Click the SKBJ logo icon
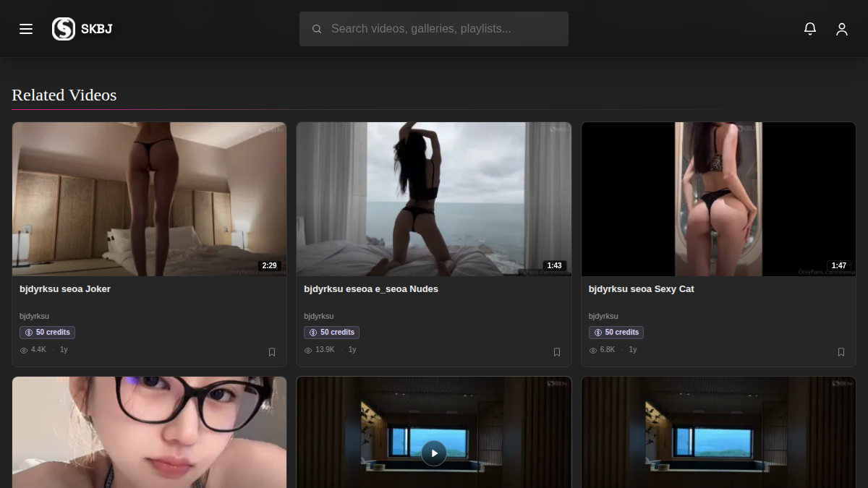The width and height of the screenshot is (868, 488). tap(64, 29)
